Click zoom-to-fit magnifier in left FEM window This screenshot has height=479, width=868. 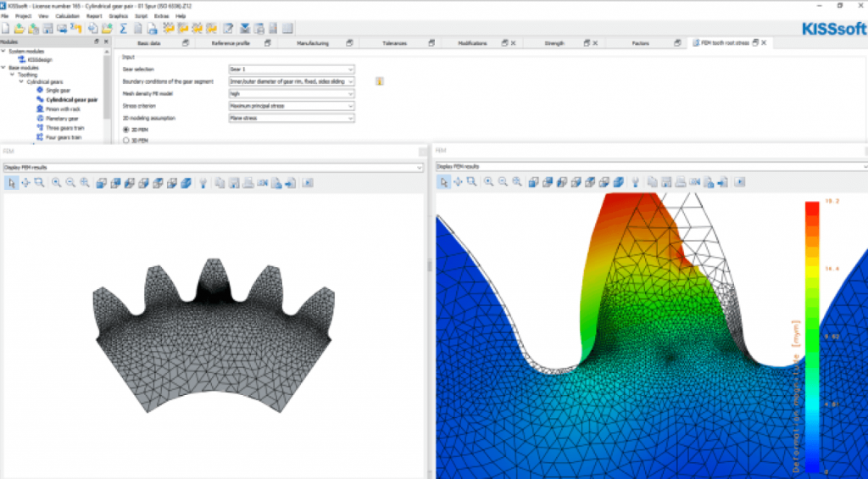85,183
